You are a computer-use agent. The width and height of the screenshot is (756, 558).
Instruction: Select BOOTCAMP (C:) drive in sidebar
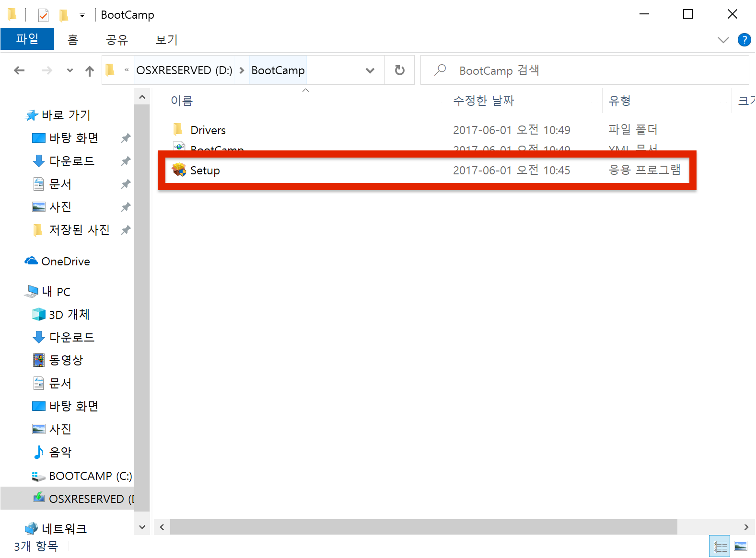click(90, 476)
